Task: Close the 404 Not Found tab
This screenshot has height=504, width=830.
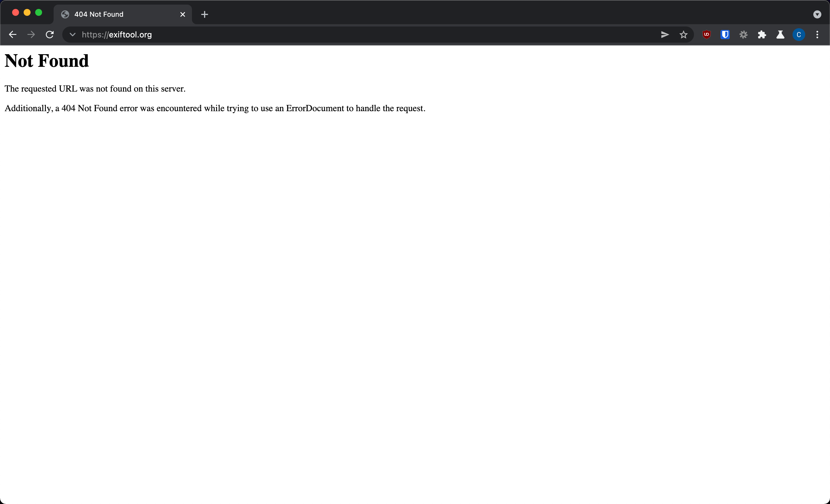Action: point(183,14)
